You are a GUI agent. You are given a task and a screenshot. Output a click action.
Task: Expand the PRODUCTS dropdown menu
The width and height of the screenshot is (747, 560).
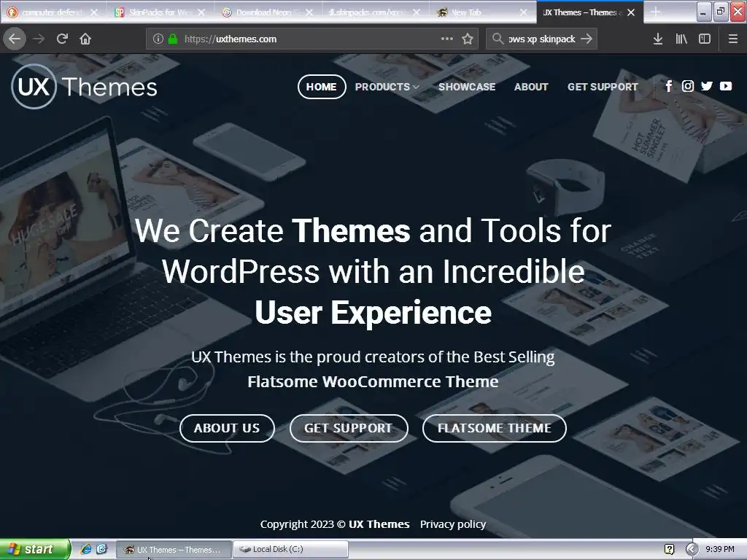pos(387,87)
